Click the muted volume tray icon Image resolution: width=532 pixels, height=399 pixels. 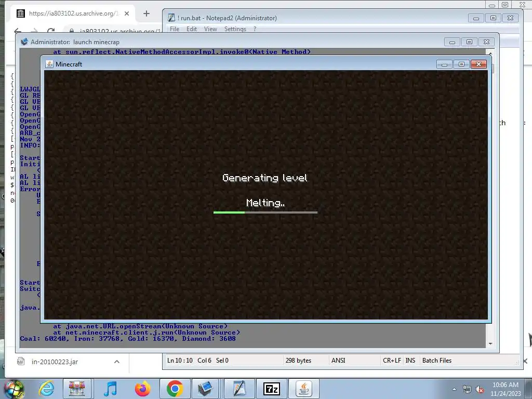pos(480,390)
